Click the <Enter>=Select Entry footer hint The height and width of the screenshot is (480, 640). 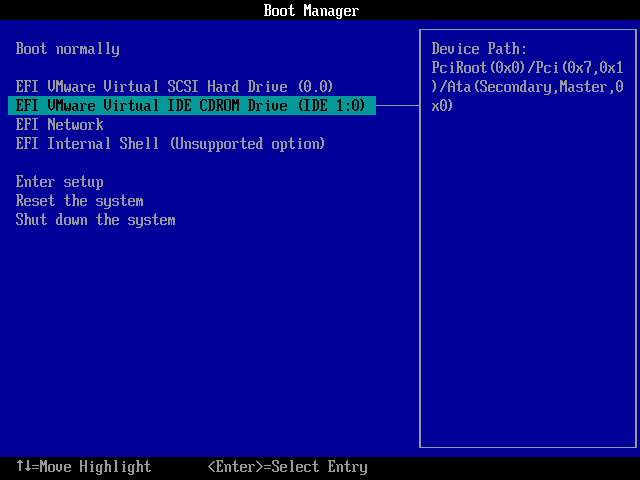point(288,467)
